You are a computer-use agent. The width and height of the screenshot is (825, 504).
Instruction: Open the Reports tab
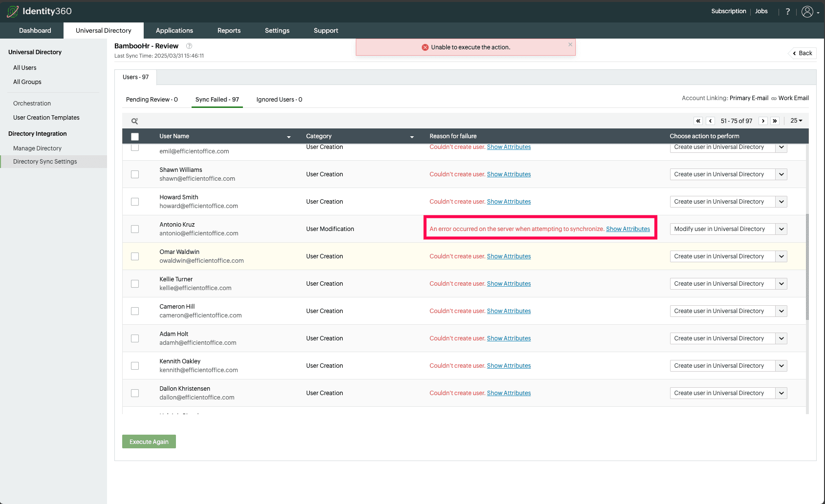229,30
